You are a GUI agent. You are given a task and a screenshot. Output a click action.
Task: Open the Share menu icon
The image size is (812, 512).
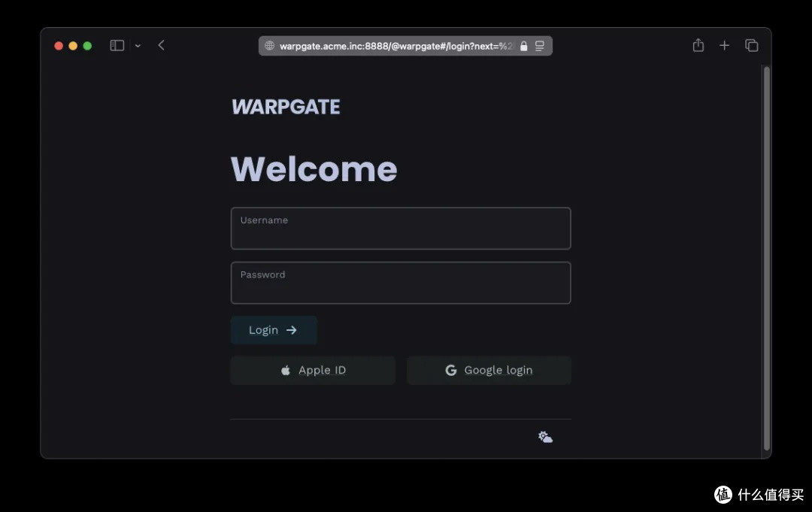[x=698, y=45]
